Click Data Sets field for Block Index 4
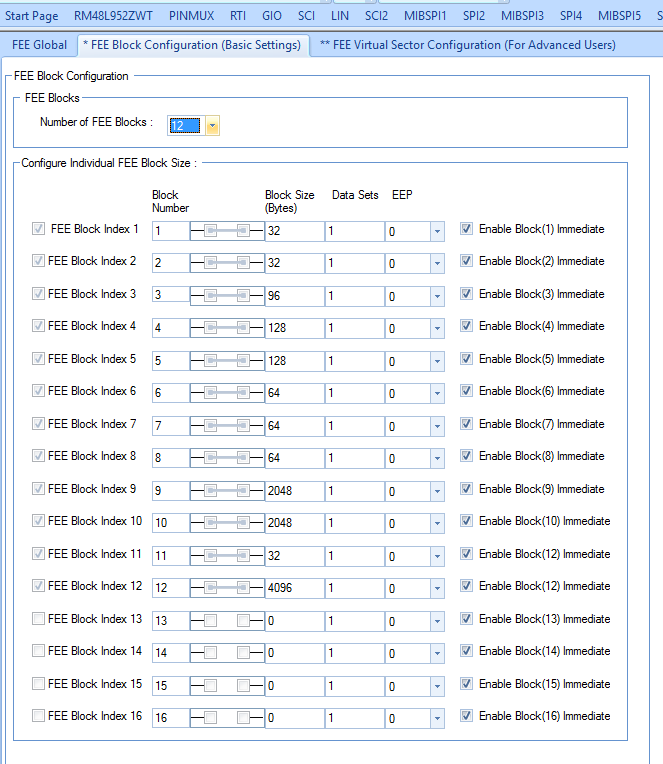The width and height of the screenshot is (663, 764). 355,328
